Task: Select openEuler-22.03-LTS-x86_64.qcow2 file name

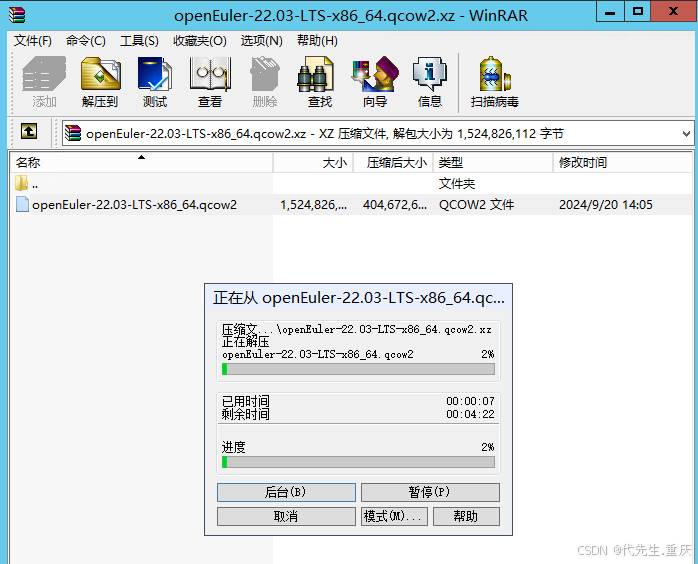Action: tap(134, 205)
